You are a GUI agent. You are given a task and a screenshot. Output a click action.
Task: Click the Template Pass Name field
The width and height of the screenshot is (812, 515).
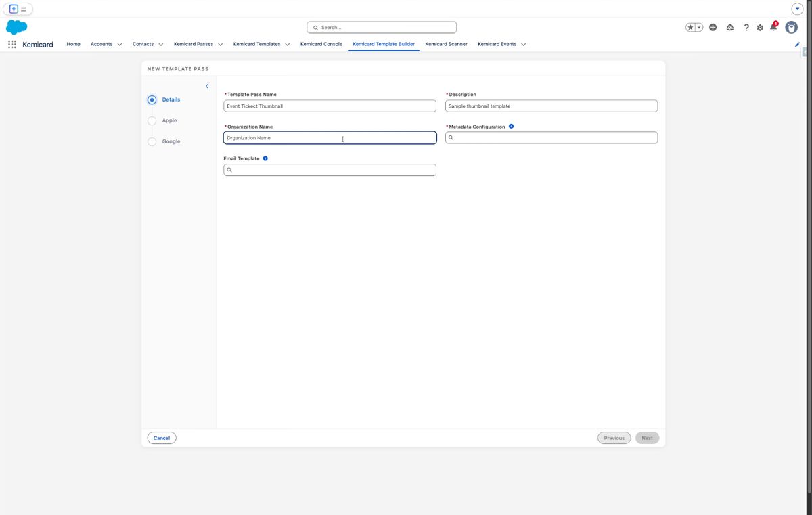[330, 106]
